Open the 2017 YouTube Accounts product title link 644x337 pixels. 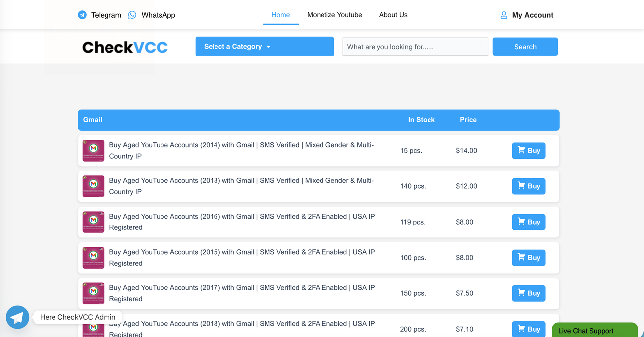(x=242, y=293)
